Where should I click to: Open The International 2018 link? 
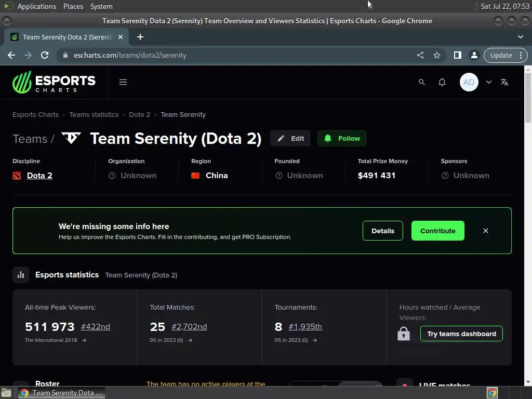pyautogui.click(x=51, y=340)
